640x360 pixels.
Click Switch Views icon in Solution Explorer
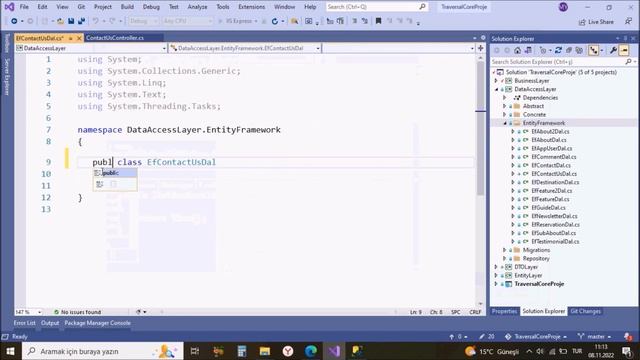pyautogui.click(x=528, y=50)
